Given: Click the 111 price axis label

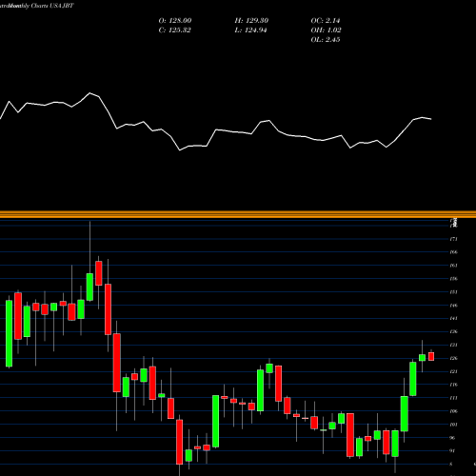Looking at the screenshot, I should tap(453, 398).
